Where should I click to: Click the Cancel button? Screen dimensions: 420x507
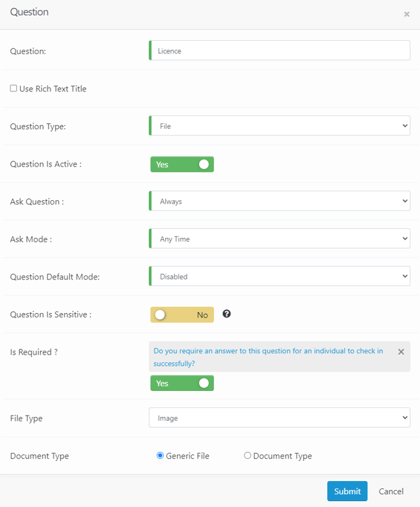tap(391, 491)
